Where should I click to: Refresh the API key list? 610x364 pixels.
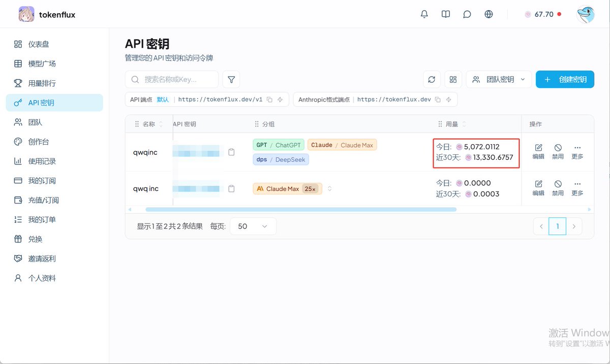coord(432,79)
